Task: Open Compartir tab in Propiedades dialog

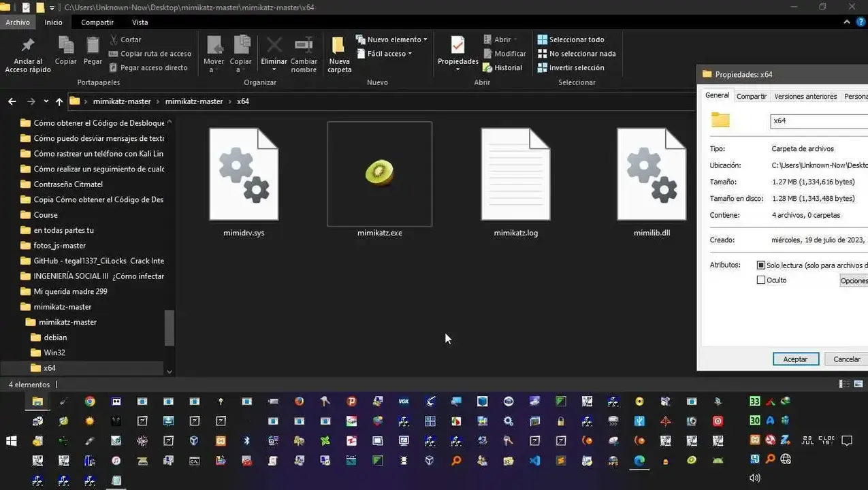Action: pos(752,97)
